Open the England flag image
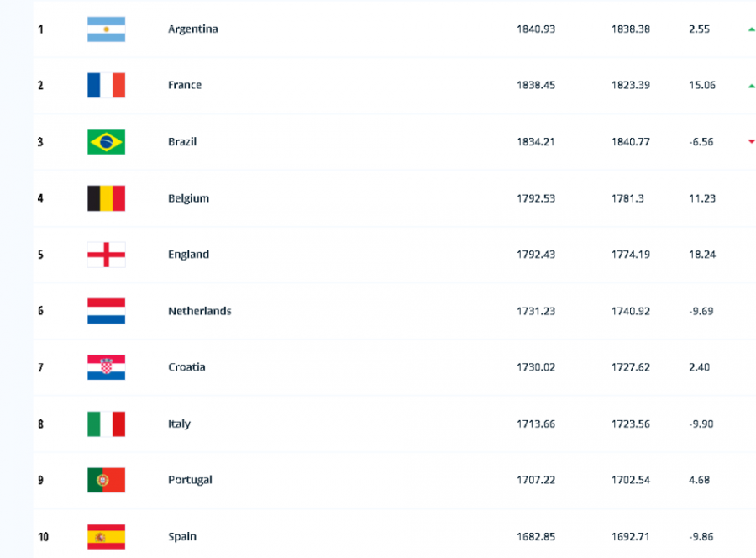 106,255
